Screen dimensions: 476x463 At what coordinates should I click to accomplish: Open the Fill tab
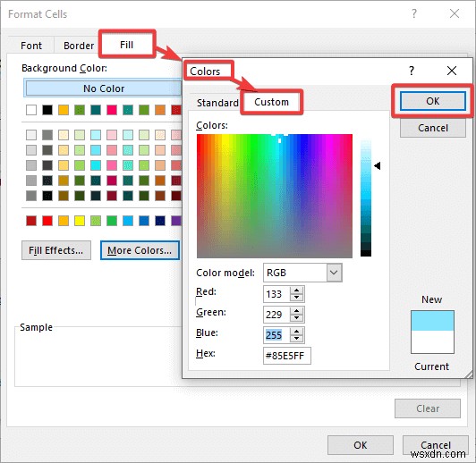click(126, 45)
